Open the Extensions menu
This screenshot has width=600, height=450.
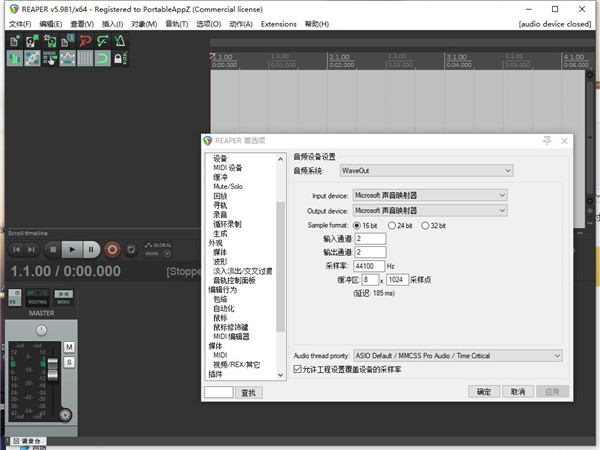(279, 24)
